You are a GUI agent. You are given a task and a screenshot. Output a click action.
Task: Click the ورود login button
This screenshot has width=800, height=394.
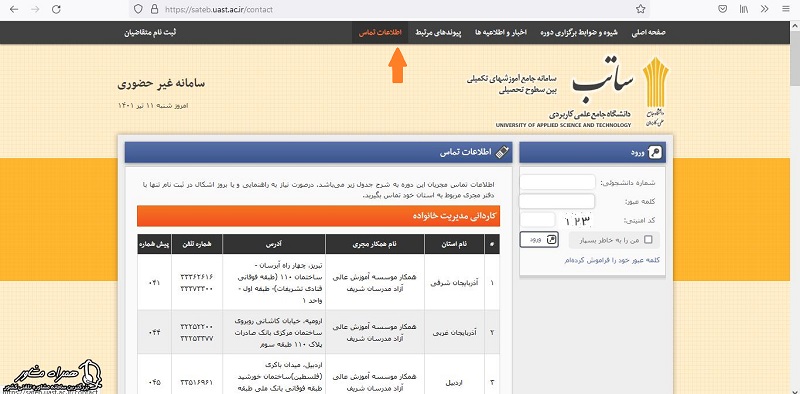click(x=539, y=239)
